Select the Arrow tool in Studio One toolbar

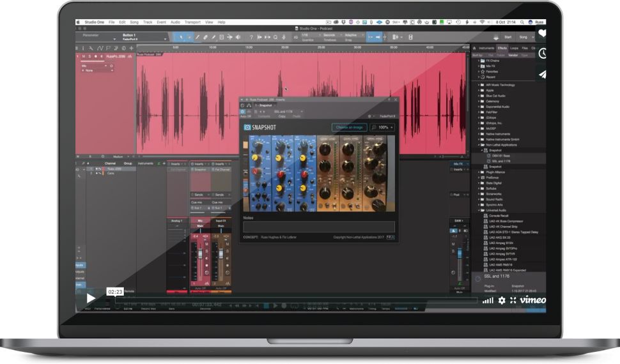pos(181,37)
